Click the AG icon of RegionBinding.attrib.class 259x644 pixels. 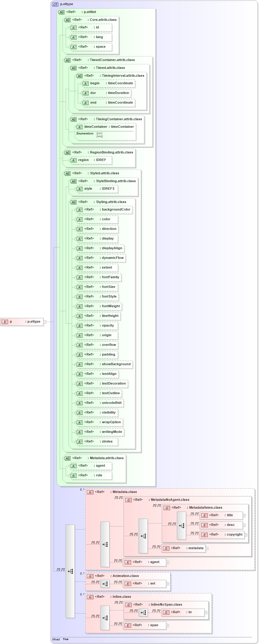point(67,153)
